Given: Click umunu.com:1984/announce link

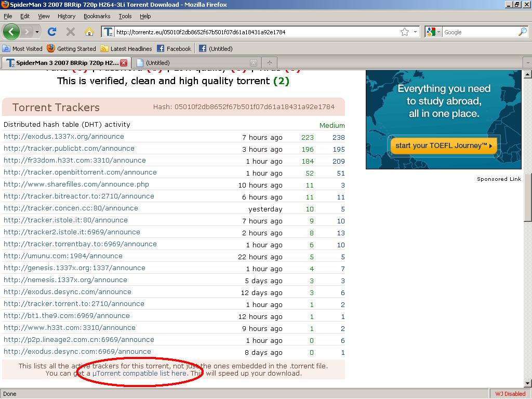Looking at the screenshot, I should click(63, 256).
